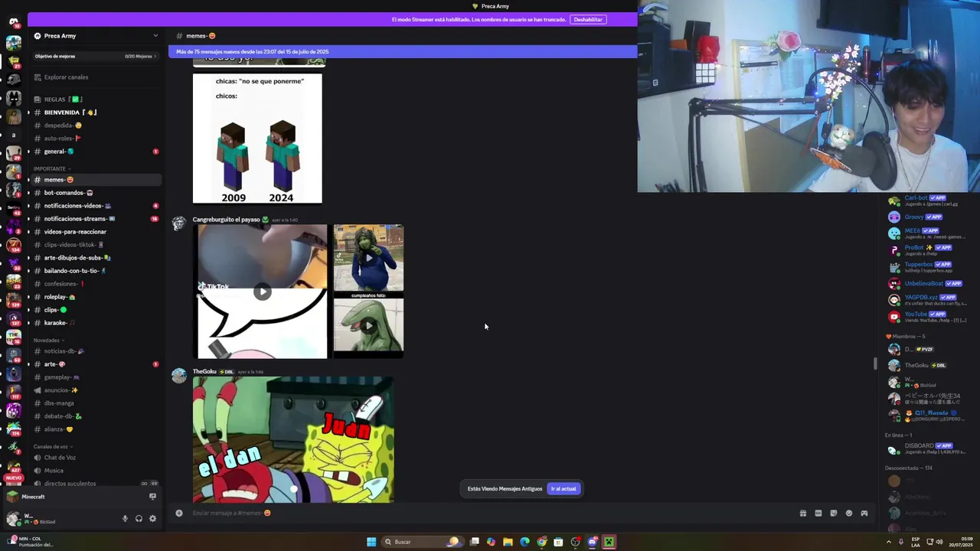The height and width of the screenshot is (551, 980).
Task: Open the GIF picker
Action: [818, 513]
